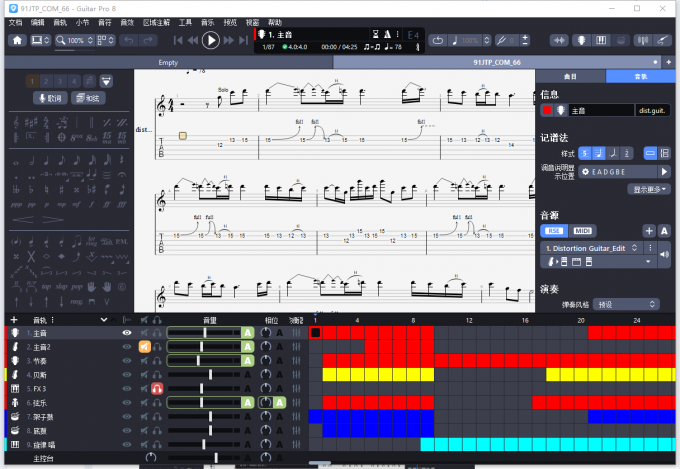Click the red track color swatch
The height and width of the screenshot is (469, 680).
coord(547,110)
